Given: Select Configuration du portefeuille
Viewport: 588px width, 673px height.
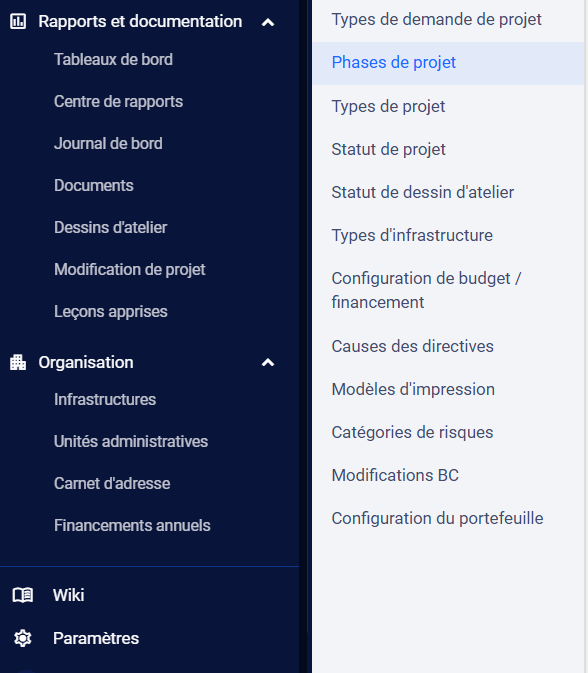Looking at the screenshot, I should 437,518.
